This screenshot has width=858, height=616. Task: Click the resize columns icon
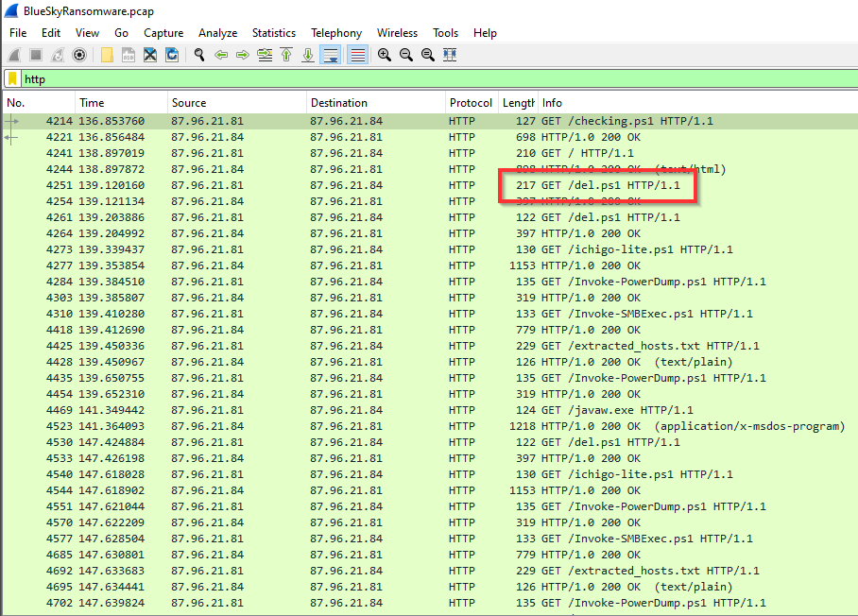click(x=450, y=55)
